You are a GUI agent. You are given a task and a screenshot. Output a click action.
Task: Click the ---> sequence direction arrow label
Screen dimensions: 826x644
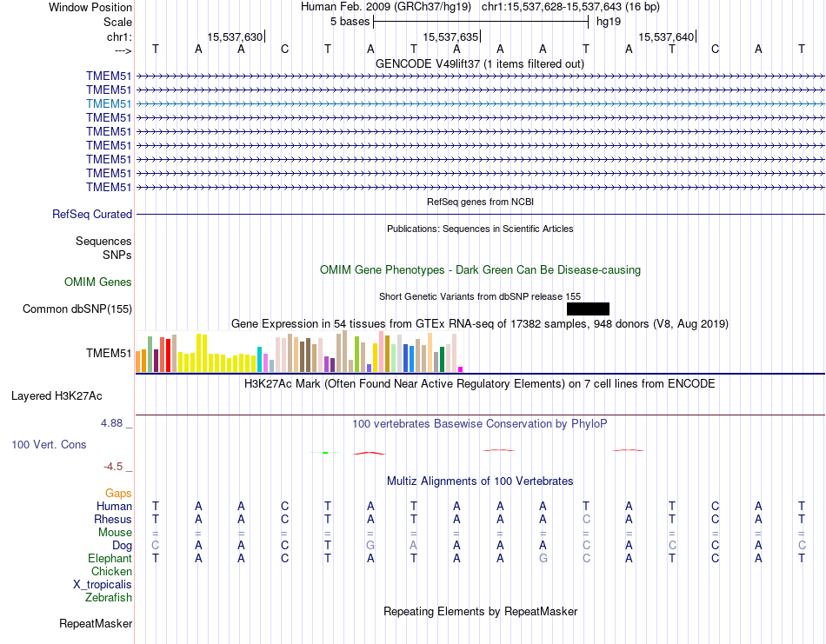(123, 51)
